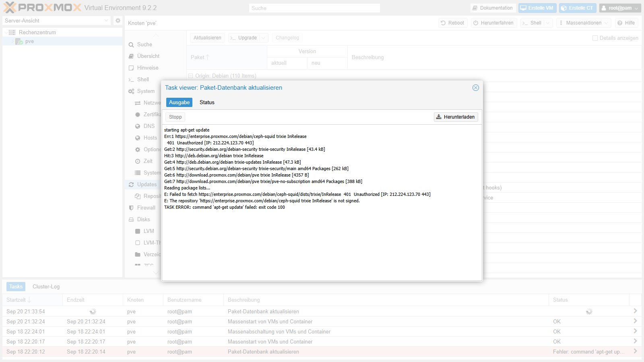Expand the Shell button dropdown arrow
Viewport: 644px width, 362px height.
click(548, 23)
